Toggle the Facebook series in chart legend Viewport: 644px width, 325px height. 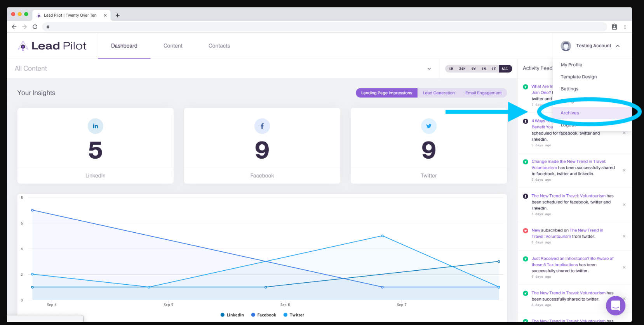tap(264, 315)
